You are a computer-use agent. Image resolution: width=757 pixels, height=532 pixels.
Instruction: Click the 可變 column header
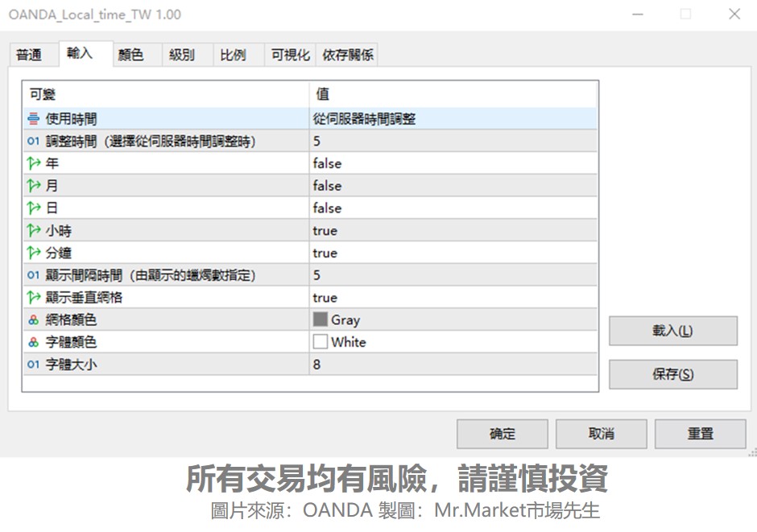tap(166, 94)
